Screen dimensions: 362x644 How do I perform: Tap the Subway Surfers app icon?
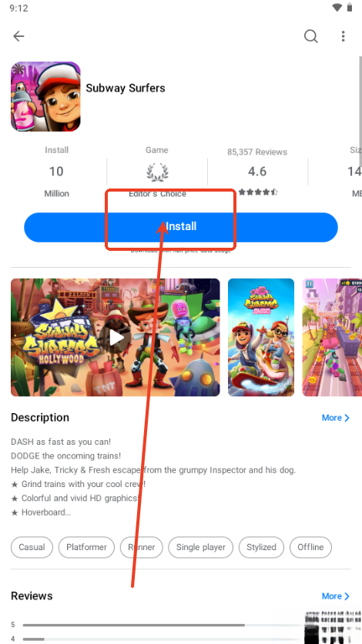coord(45,96)
